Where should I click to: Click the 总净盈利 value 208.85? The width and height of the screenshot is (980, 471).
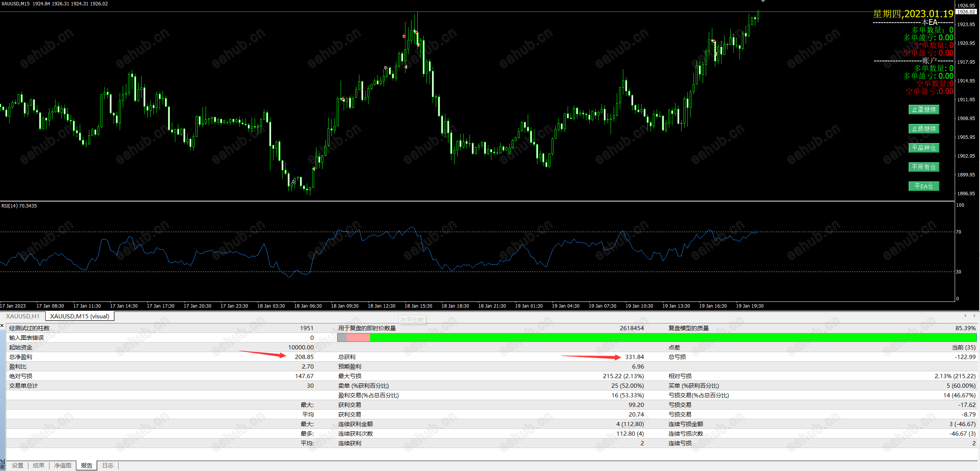tap(304, 357)
